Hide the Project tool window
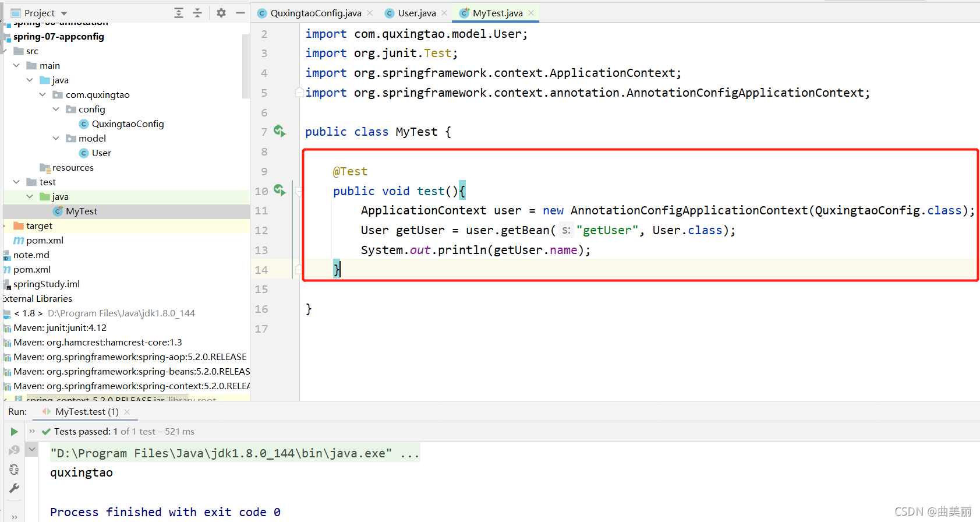The width and height of the screenshot is (980, 522). tap(240, 13)
